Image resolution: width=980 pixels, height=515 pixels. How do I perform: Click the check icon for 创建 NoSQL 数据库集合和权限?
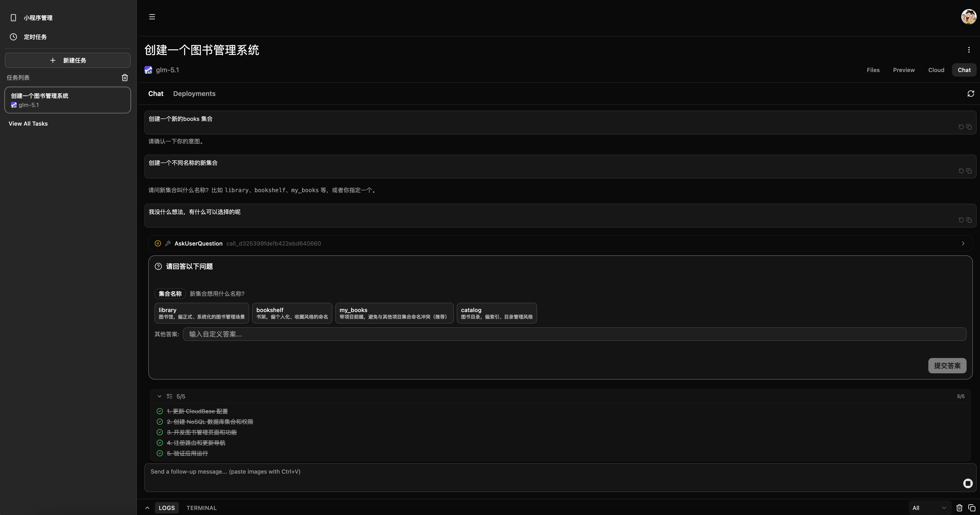point(160,422)
